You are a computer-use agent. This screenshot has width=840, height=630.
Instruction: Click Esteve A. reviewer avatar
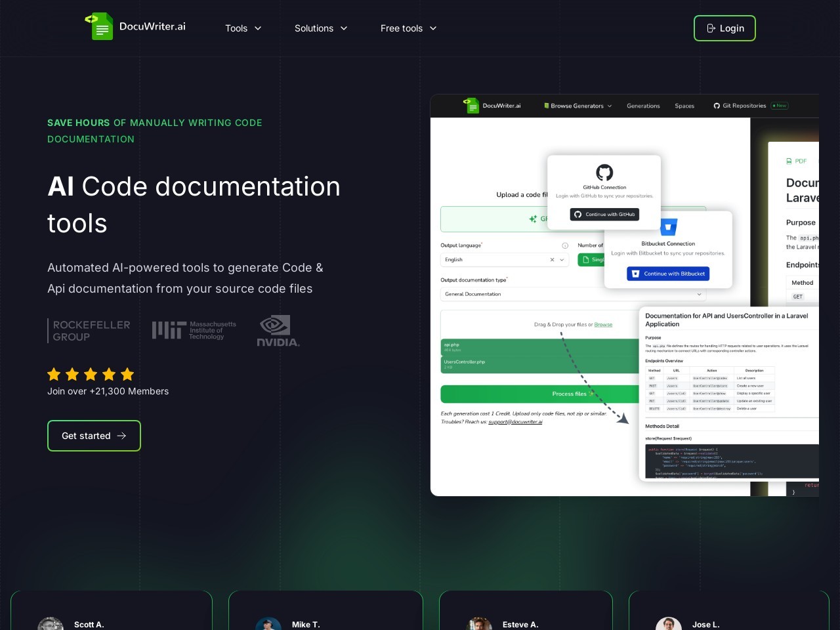479,623
